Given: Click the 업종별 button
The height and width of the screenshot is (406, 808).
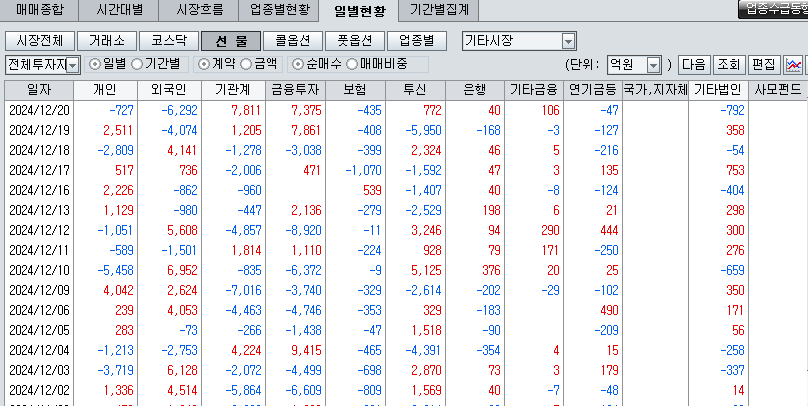Looking at the screenshot, I should click(417, 41).
